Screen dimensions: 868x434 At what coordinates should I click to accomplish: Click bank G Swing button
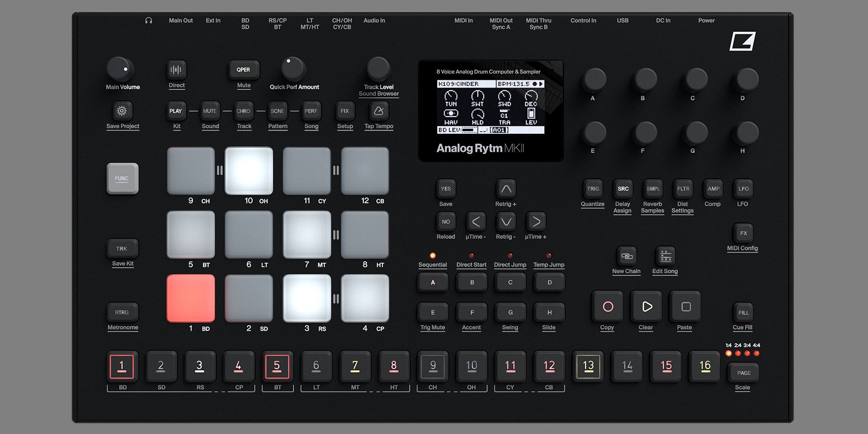[x=510, y=313]
